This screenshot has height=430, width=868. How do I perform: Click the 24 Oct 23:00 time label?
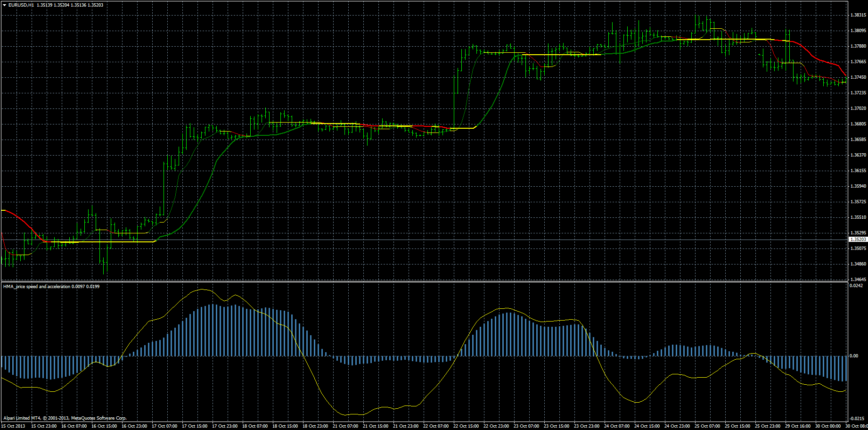coord(677,426)
